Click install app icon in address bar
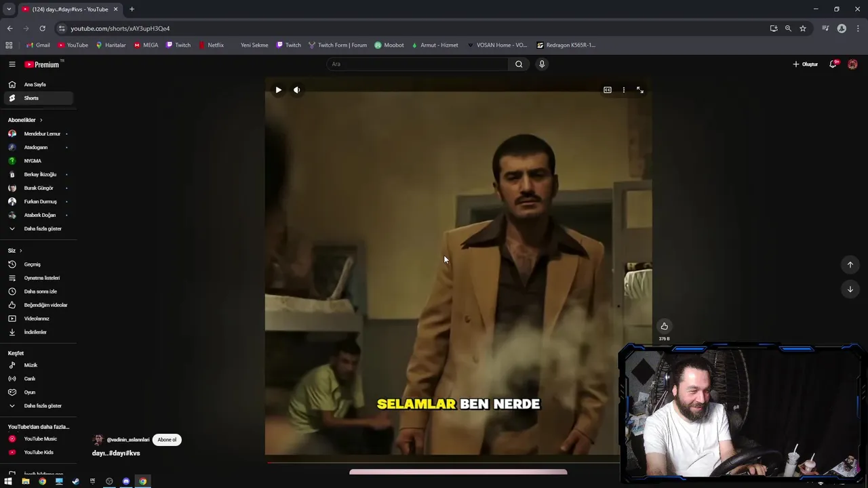Screen dimensions: 868x488 pos(774,28)
